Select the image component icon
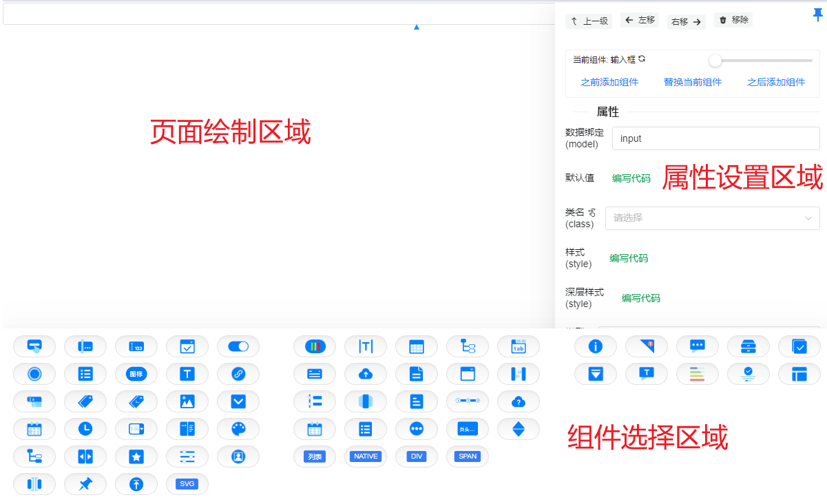827x504 pixels. pyautogui.click(x=187, y=401)
